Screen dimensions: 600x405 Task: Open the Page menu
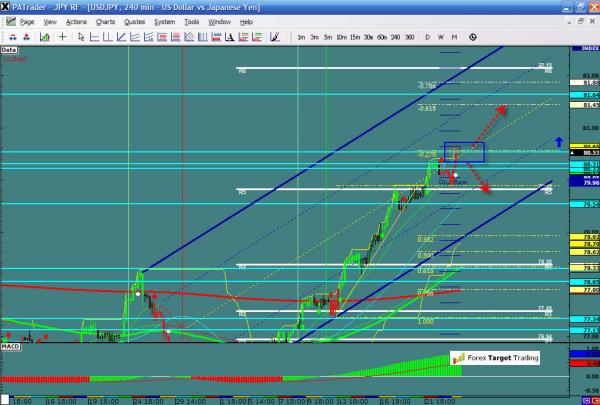coord(27,21)
